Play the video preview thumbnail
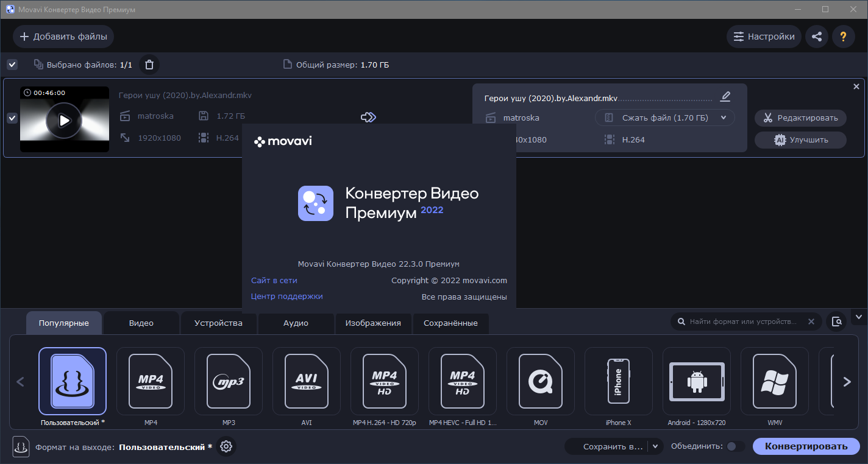 click(64, 120)
